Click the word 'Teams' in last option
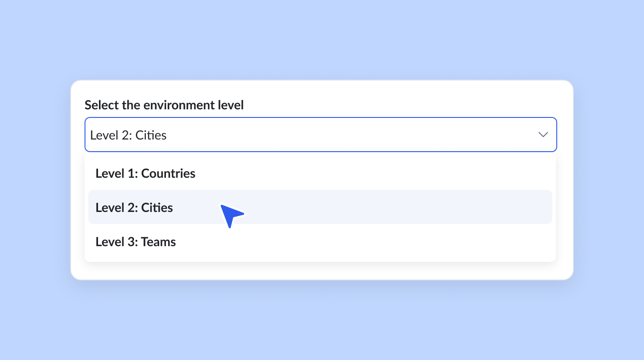The image size is (644, 360). pyautogui.click(x=158, y=242)
